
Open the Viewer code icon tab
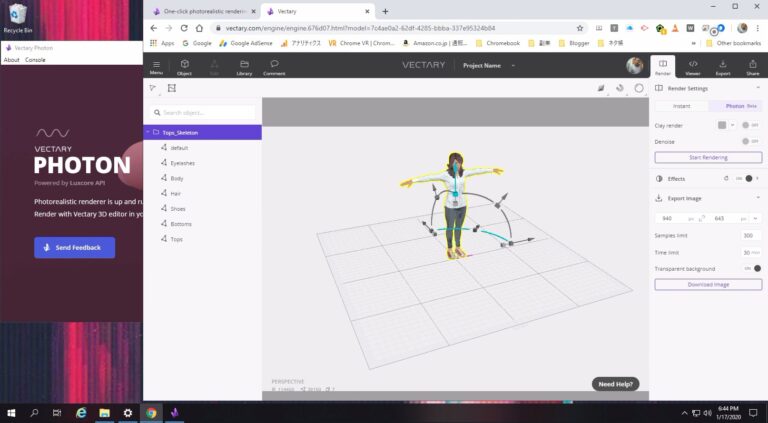[693, 67]
